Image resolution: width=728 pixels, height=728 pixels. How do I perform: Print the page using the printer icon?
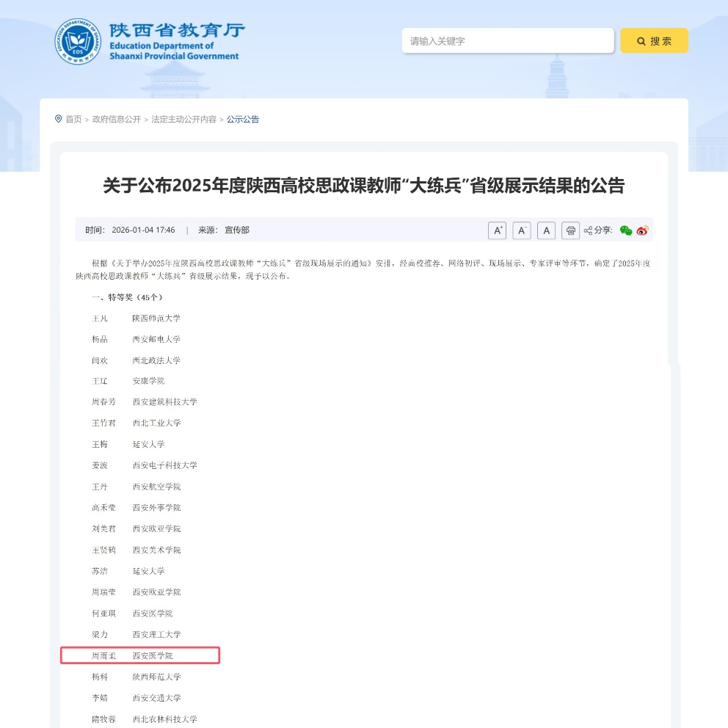[570, 230]
